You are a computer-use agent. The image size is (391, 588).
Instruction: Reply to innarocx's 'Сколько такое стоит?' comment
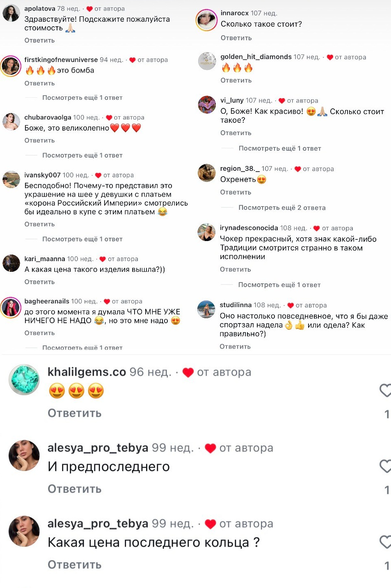coord(236,38)
